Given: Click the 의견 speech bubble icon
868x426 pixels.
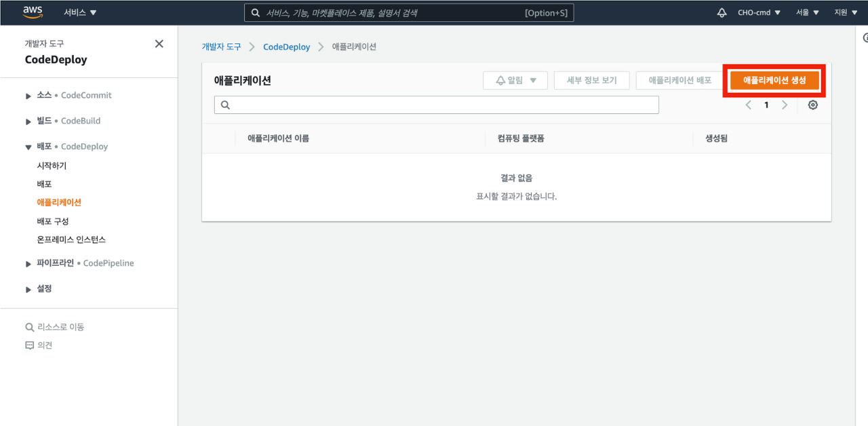Looking at the screenshot, I should pyautogui.click(x=29, y=345).
